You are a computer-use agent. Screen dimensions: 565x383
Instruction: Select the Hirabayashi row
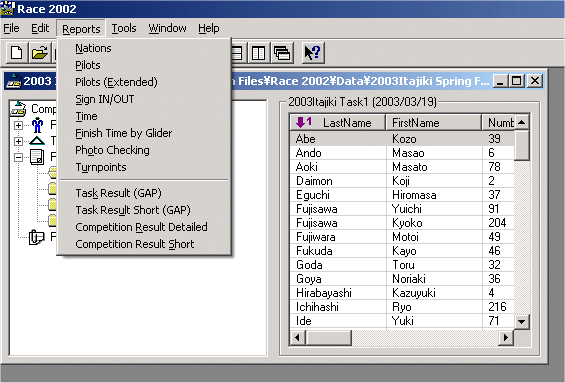402,293
